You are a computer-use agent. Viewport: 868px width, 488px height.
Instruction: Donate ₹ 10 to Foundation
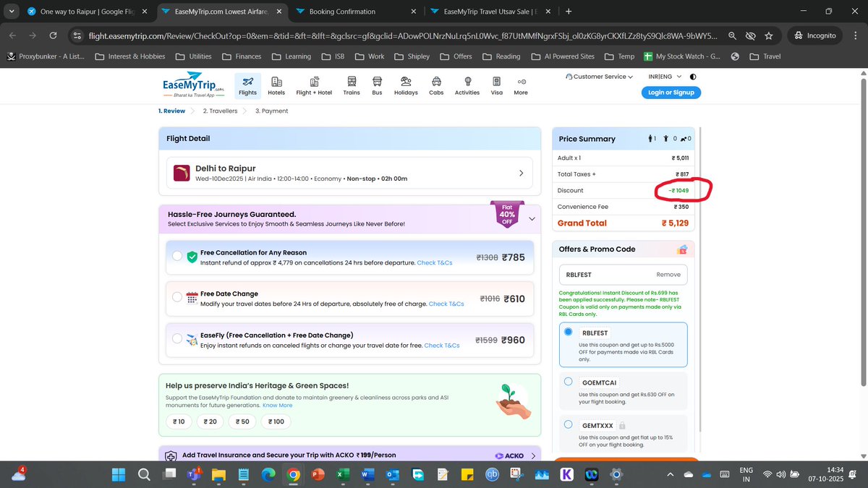click(178, 421)
